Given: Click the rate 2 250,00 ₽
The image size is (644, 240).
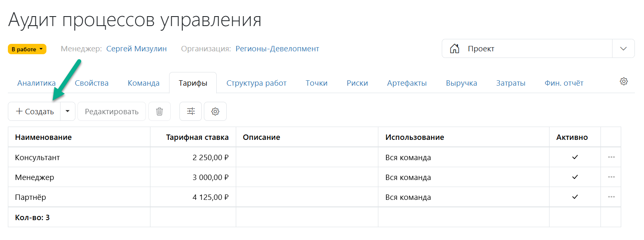Looking at the screenshot, I should click(x=211, y=158).
